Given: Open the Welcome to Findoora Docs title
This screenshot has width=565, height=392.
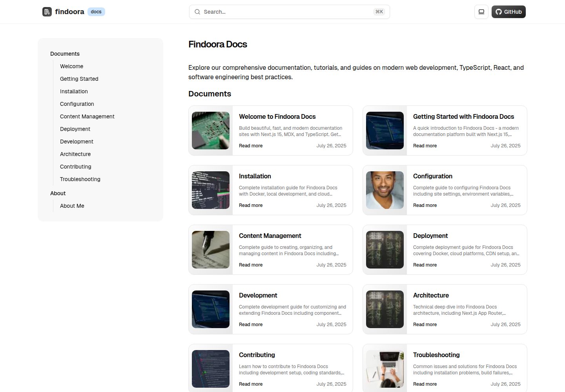Looking at the screenshot, I should click(277, 116).
